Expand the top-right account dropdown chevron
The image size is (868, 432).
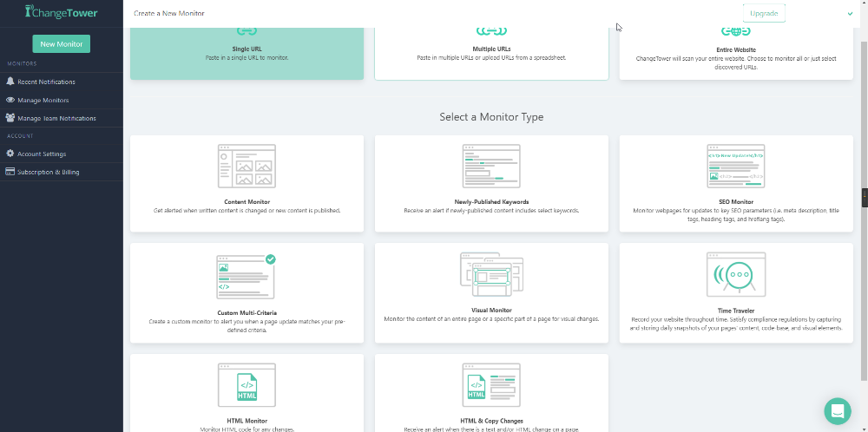point(850,14)
